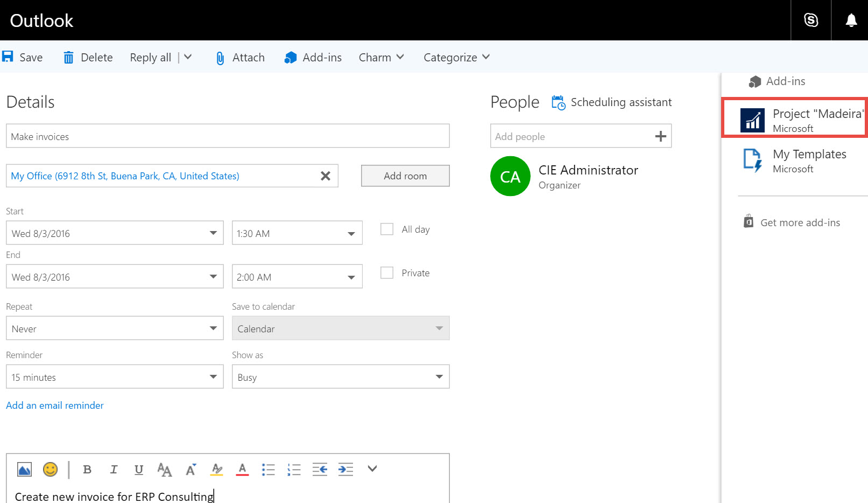Open the Show as Busy dropdown
This screenshot has width=868, height=503.
click(340, 377)
